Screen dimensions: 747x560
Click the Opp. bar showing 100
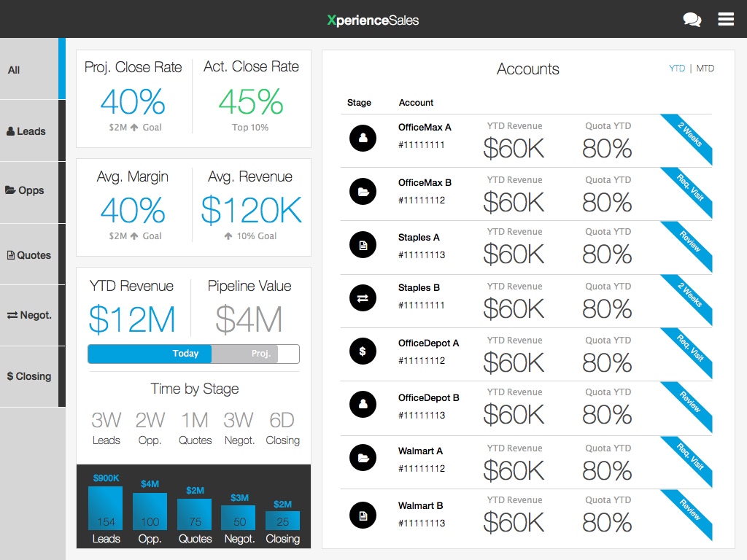(150, 511)
